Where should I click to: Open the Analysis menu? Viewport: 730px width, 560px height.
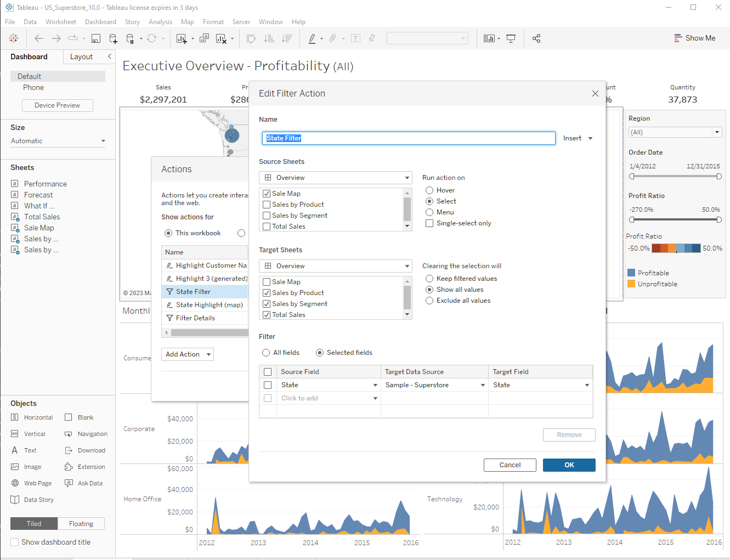click(x=160, y=22)
